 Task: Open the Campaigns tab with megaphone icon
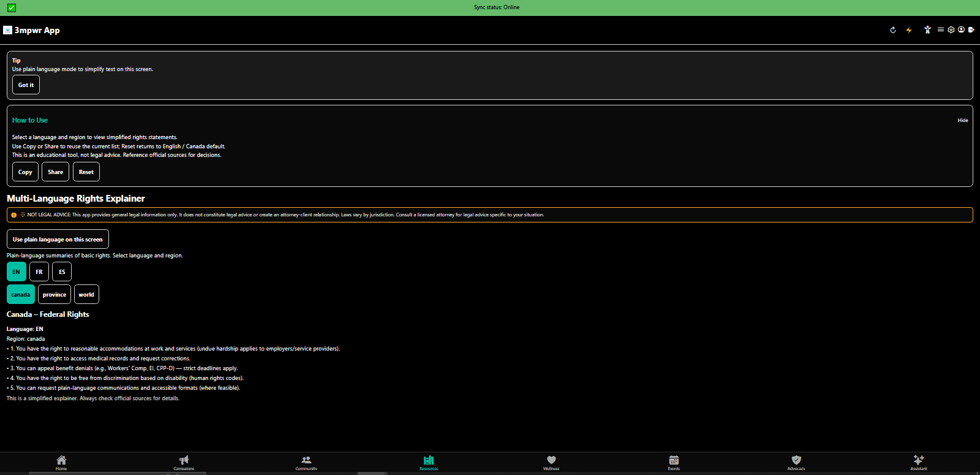coord(184,462)
